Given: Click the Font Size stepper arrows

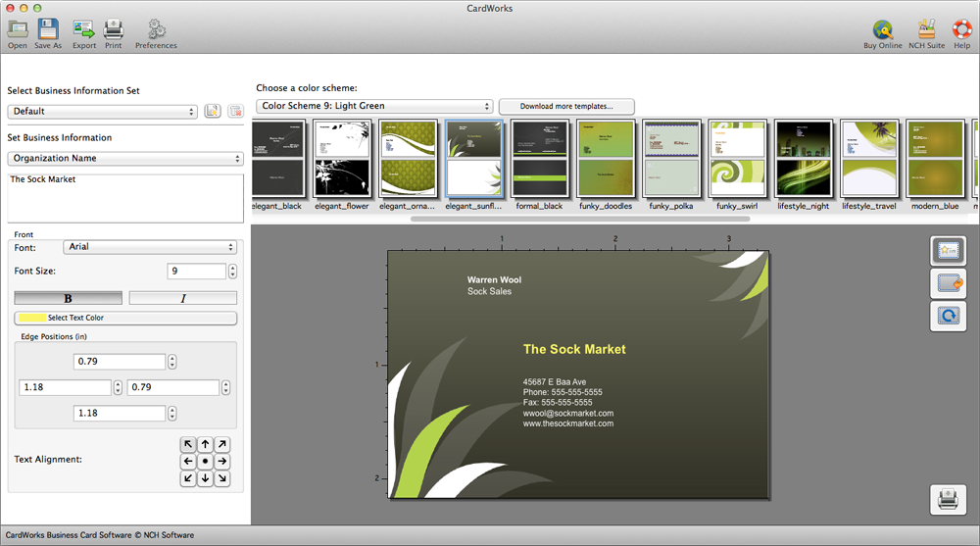Looking at the screenshot, I should tap(232, 272).
